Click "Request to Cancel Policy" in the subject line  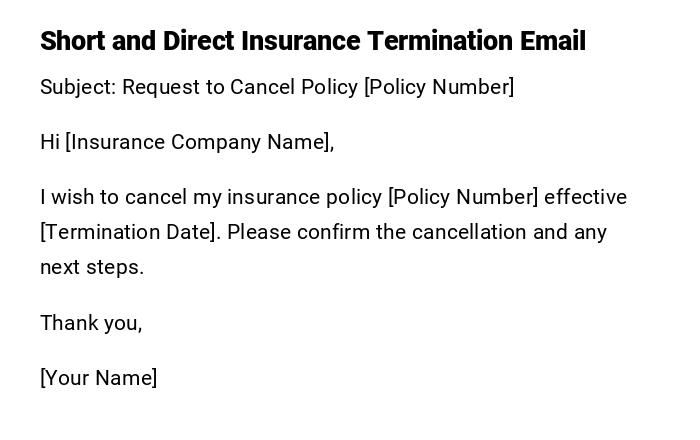click(240, 87)
